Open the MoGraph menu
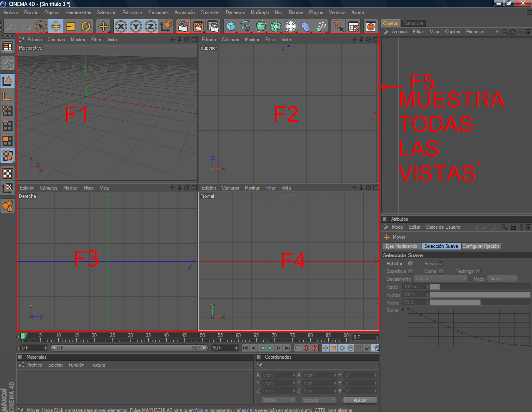Screen dimensions: 532x412 tap(260, 12)
